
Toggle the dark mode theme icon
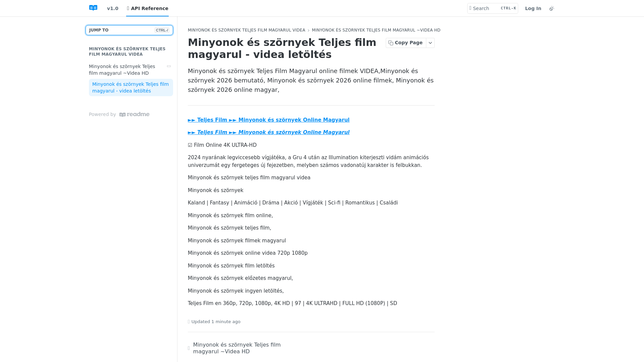pos(552,8)
